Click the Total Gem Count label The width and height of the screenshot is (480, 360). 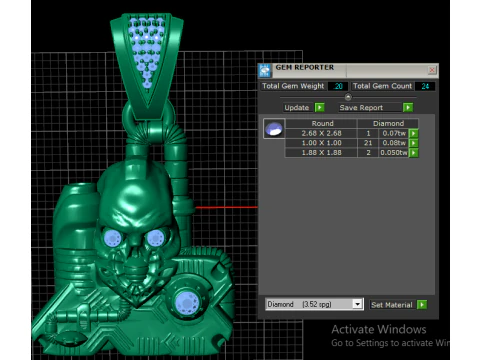pos(382,86)
